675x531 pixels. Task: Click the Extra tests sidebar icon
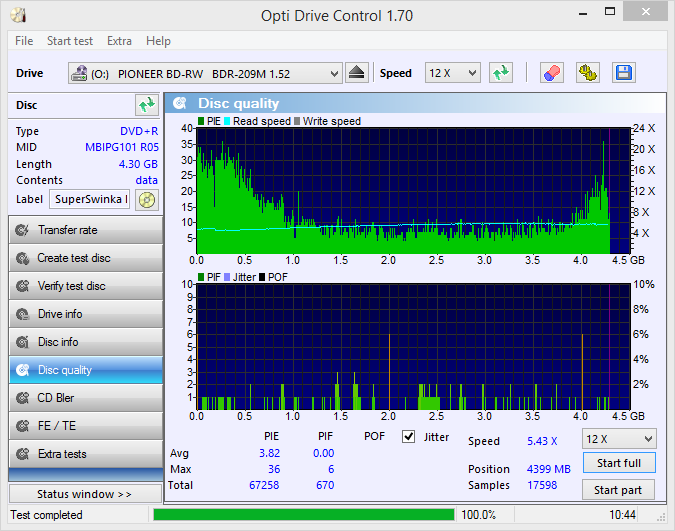22,454
